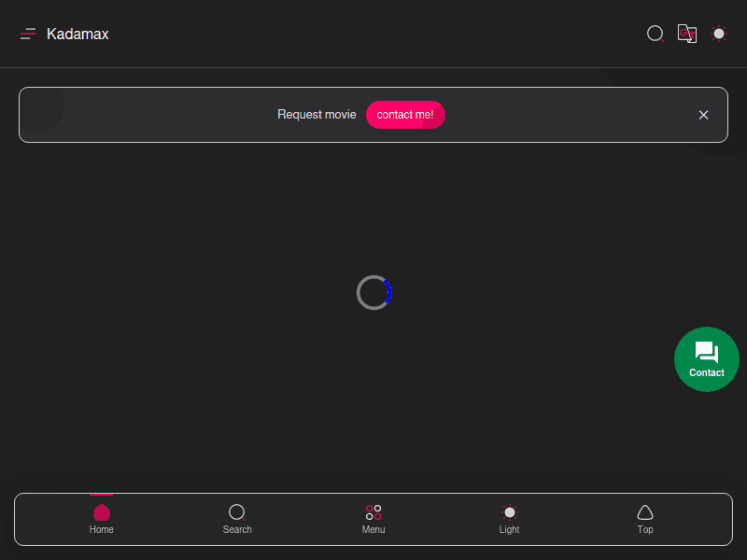Click the search icon in the header
Image resolution: width=747 pixels, height=560 pixels.
point(655,34)
